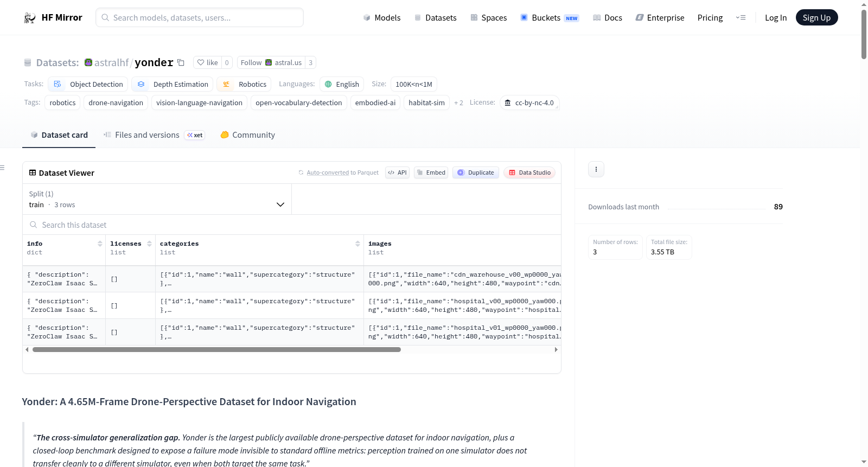Open the Auto-converted link

pos(328,172)
